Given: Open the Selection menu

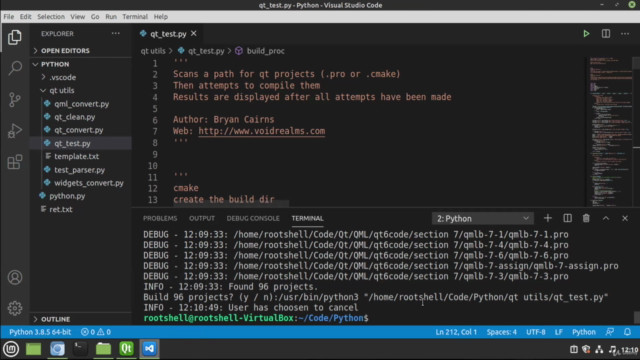Looking at the screenshot, I should [x=51, y=17].
